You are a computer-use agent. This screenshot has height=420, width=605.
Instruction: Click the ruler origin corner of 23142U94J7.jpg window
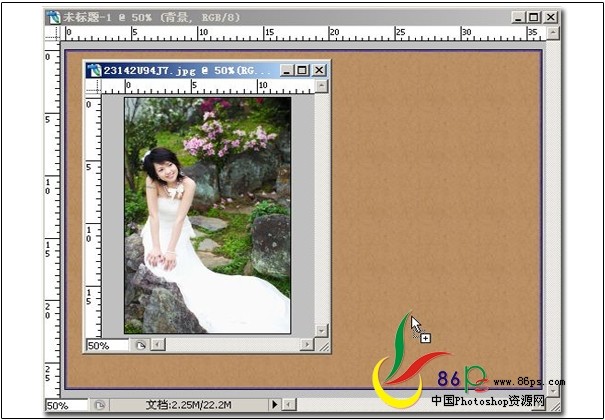(x=93, y=87)
